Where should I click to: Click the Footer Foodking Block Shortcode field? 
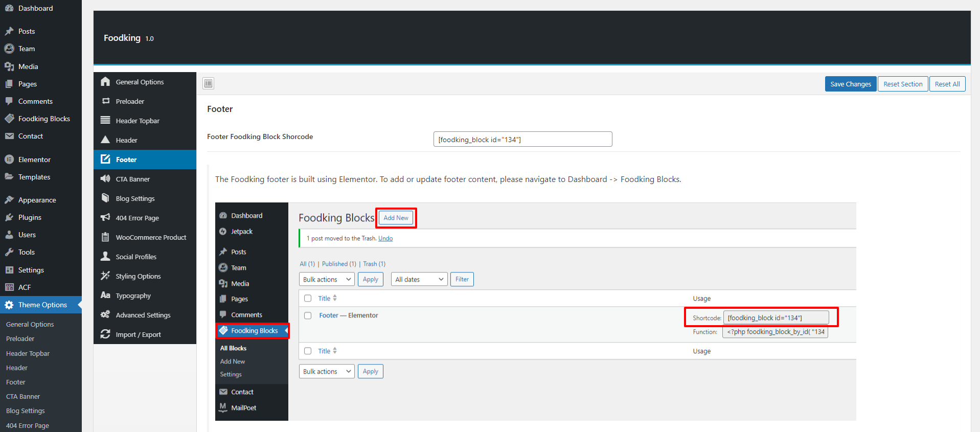coord(522,140)
